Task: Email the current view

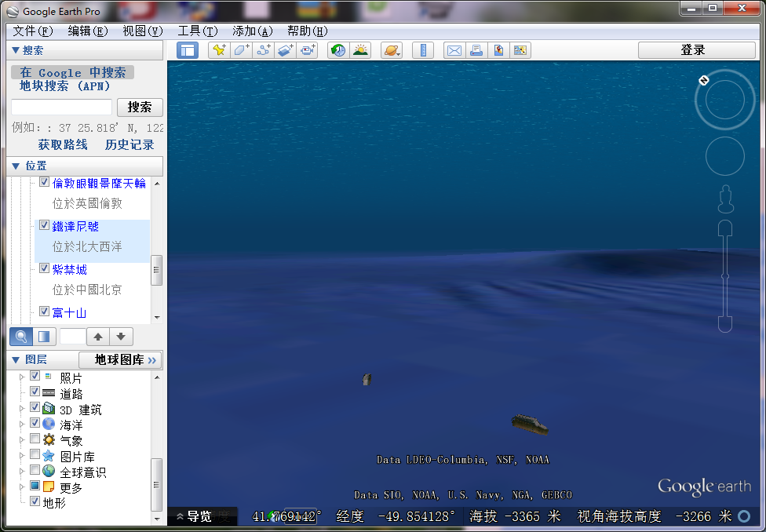Action: click(x=454, y=50)
